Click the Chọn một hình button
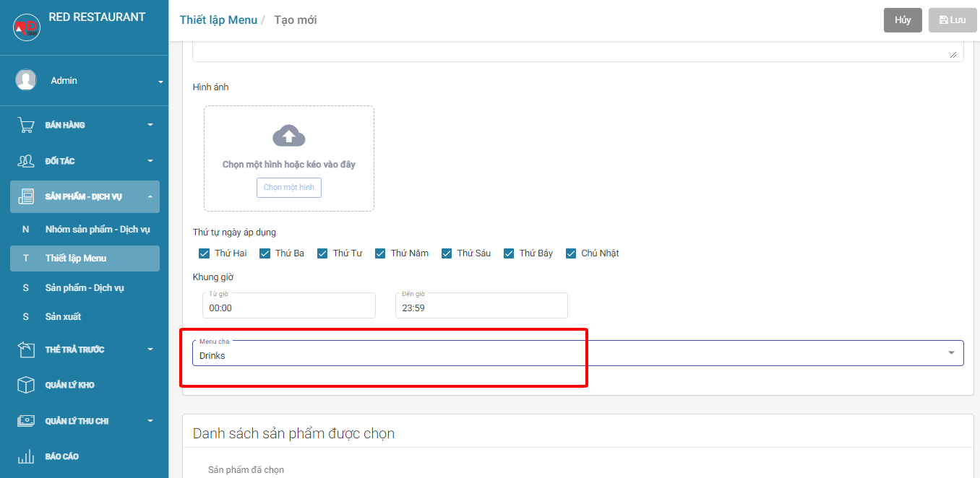 pos(288,188)
